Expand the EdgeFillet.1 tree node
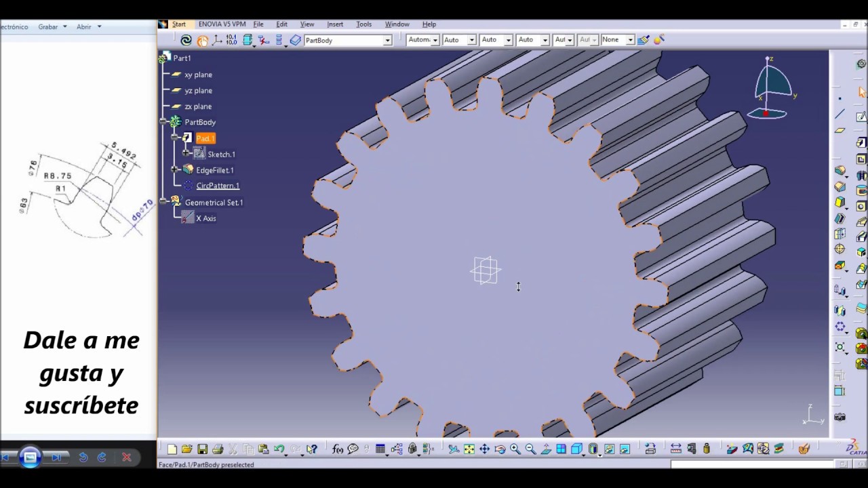868x488 pixels. (175, 169)
